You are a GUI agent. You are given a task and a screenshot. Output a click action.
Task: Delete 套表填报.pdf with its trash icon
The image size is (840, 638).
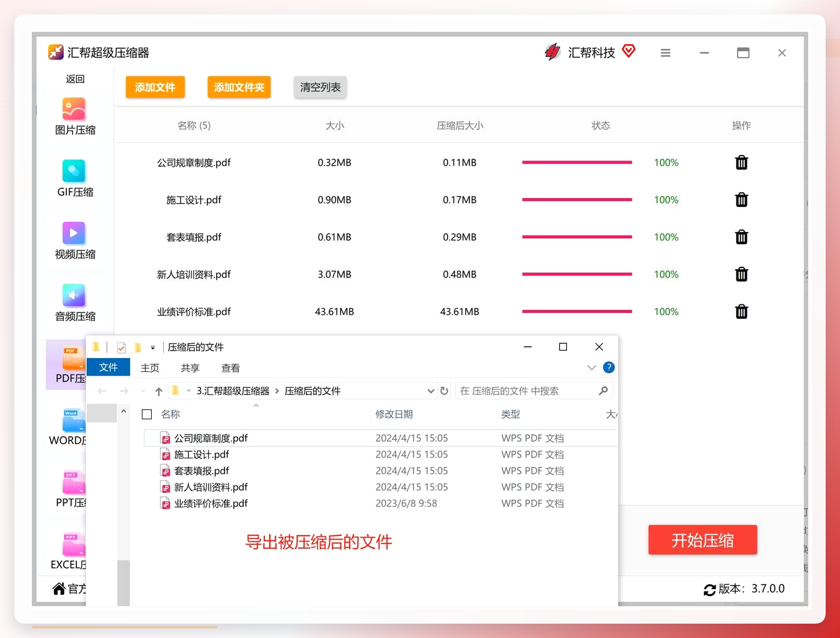(741, 237)
